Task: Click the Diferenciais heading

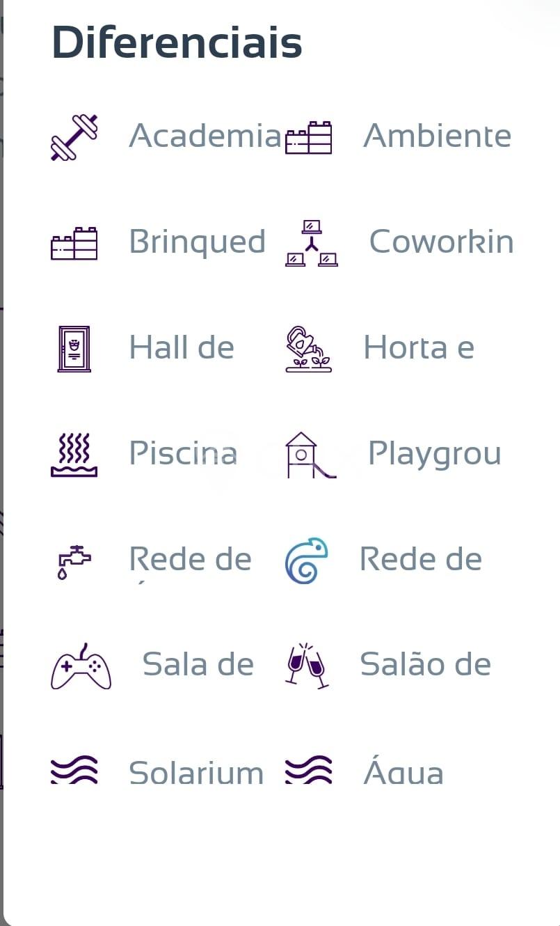Action: point(177,42)
